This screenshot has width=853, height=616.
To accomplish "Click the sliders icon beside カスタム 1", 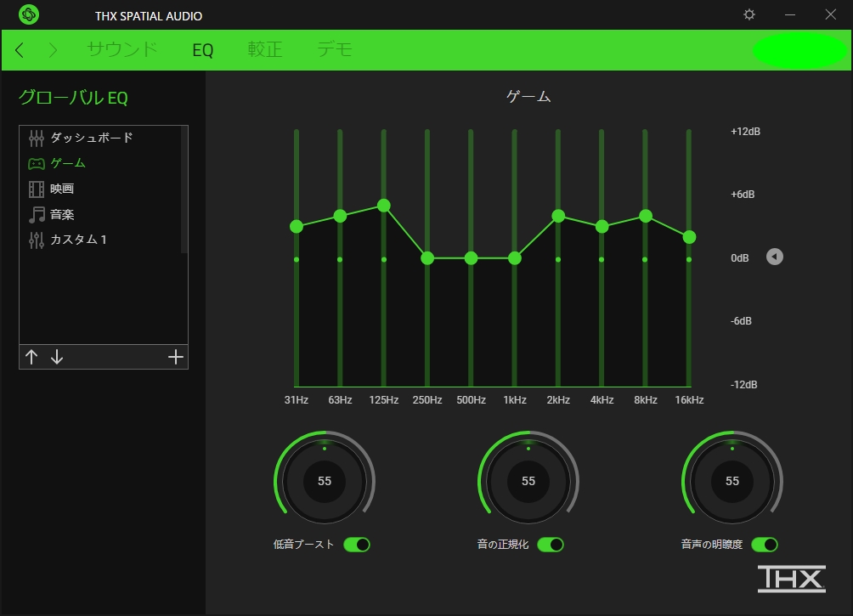I will point(36,240).
